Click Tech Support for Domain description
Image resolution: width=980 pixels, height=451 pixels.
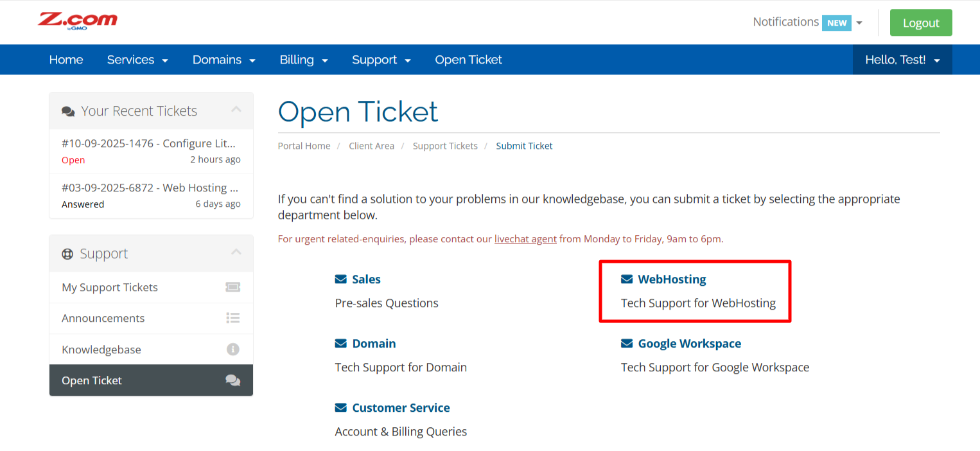[401, 367]
